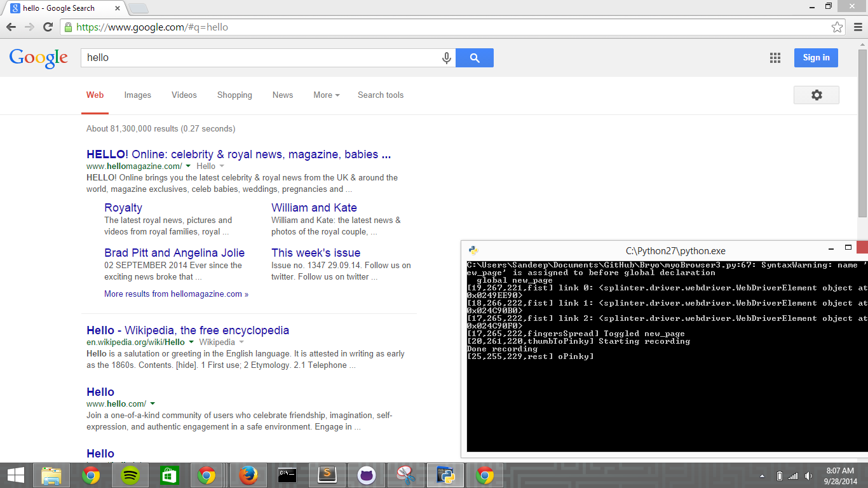
Task: Click the Google logo
Action: pyautogui.click(x=38, y=58)
